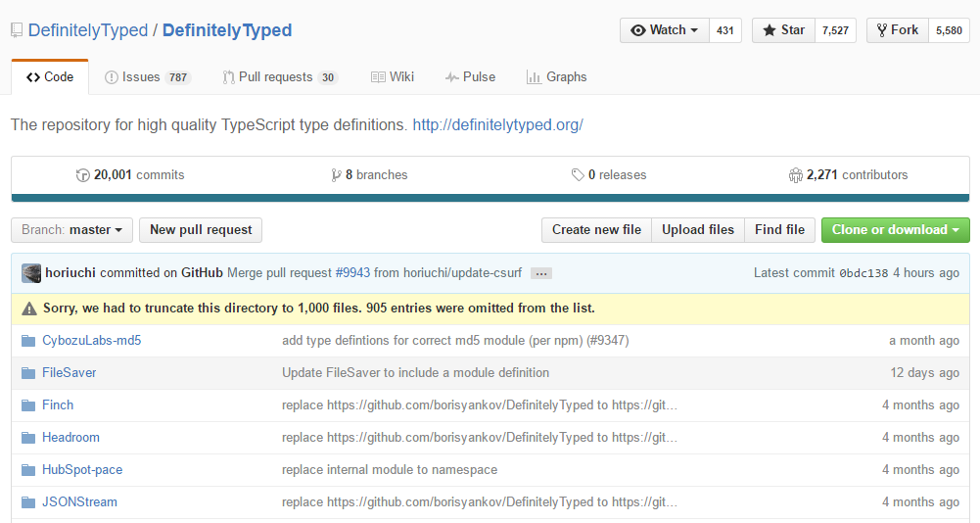Click the folder icon for JSONStream
The width and height of the screenshot is (980, 523).
click(x=28, y=502)
